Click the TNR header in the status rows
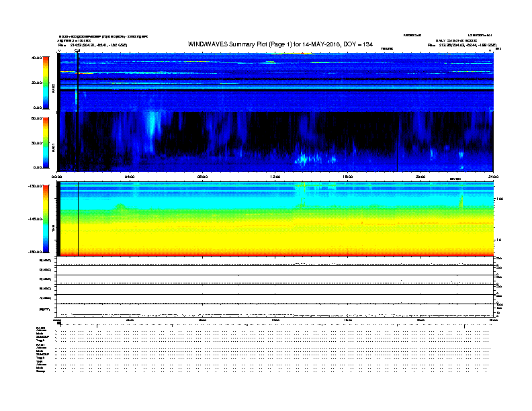 tap(39, 362)
